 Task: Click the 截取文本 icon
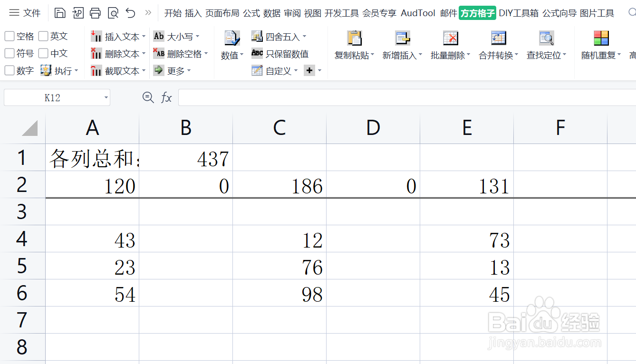pyautogui.click(x=96, y=71)
